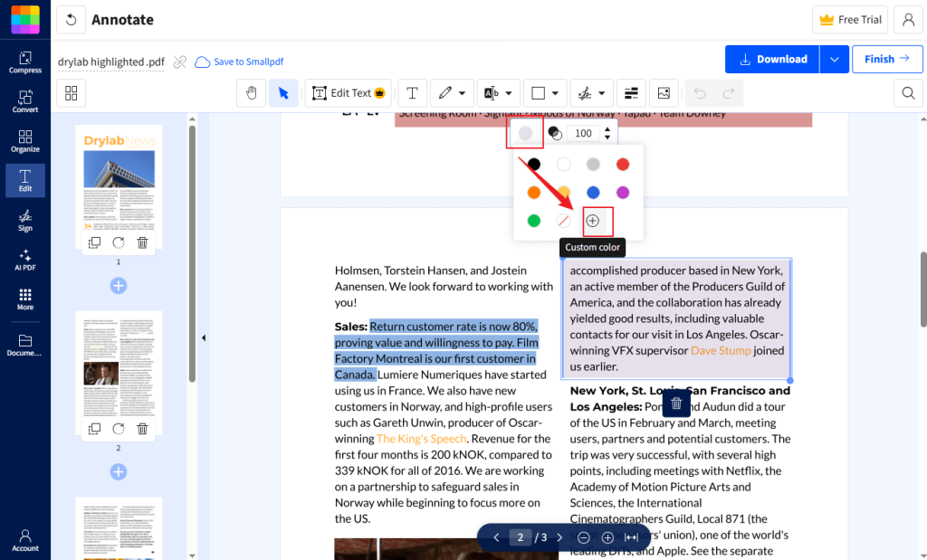Viewport: 927px width, 560px height.
Task: Switch to the Sign tab
Action: [x=25, y=220]
